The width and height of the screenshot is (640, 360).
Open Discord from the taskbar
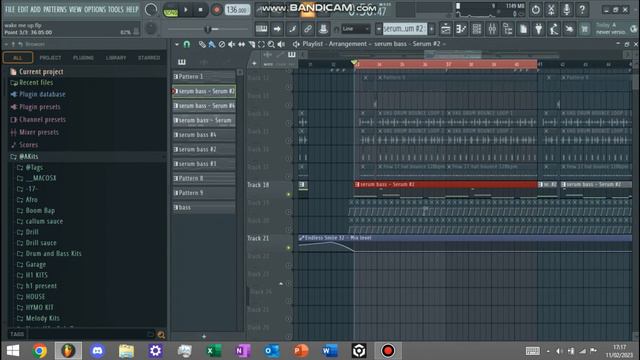(x=97, y=351)
